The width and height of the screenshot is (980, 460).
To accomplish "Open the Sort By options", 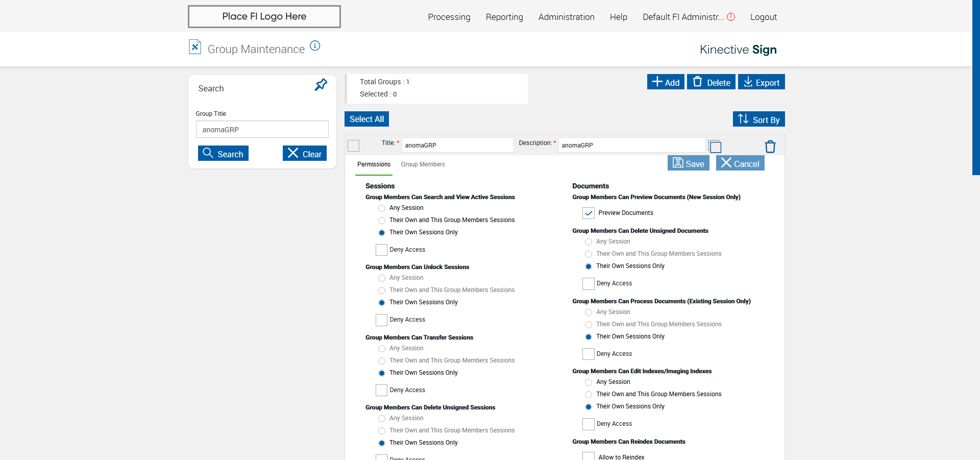I will click(758, 119).
